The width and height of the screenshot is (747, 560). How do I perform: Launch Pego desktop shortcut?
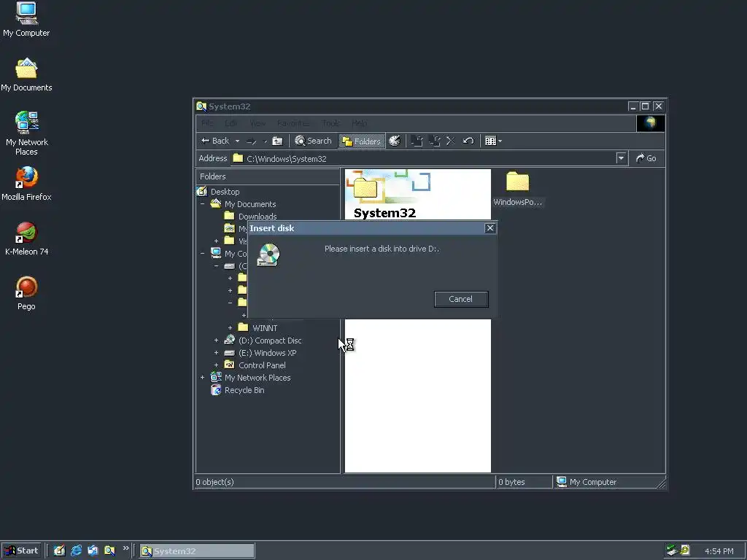tap(26, 293)
